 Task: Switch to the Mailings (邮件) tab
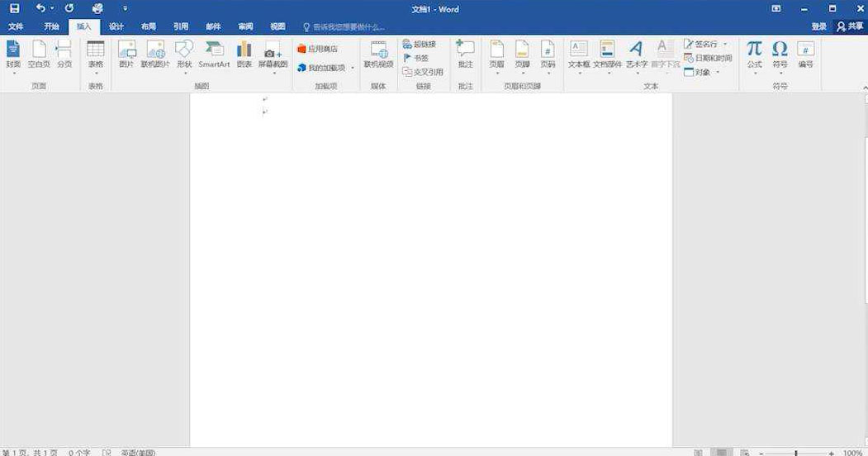[x=213, y=26]
